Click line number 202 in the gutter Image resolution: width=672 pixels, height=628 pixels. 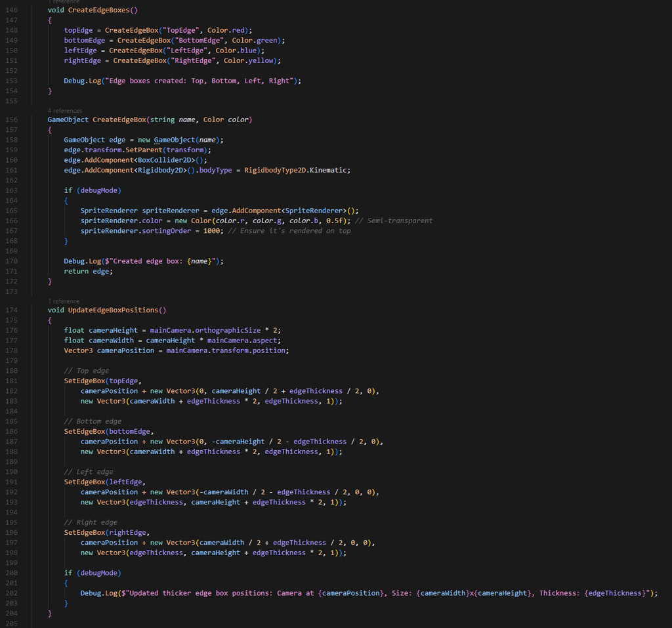coord(12,593)
